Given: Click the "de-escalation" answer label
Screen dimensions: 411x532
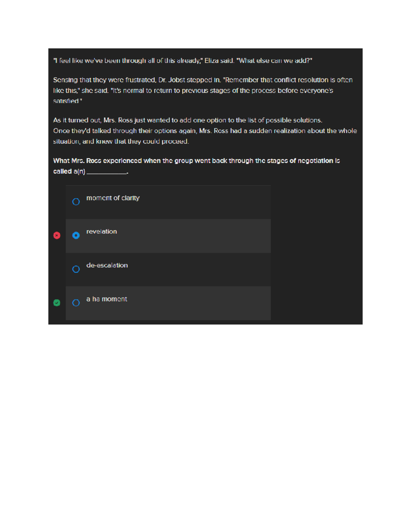Looking at the screenshot, I should [x=107, y=265].
